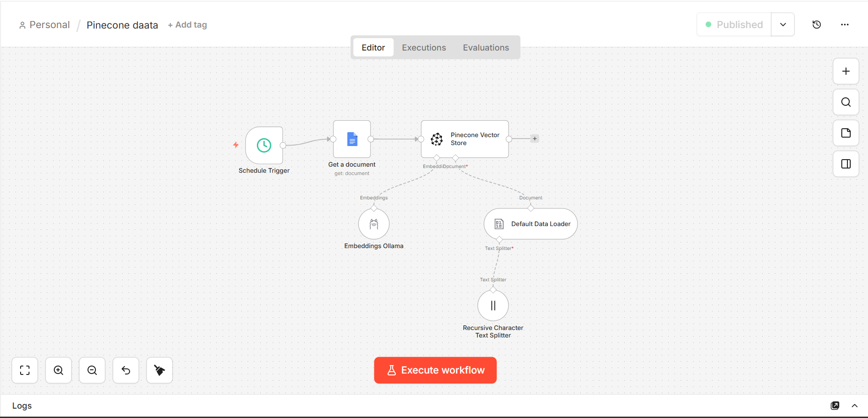Click the 'get: document' subtitle text
This screenshot has height=418, width=868.
point(352,173)
